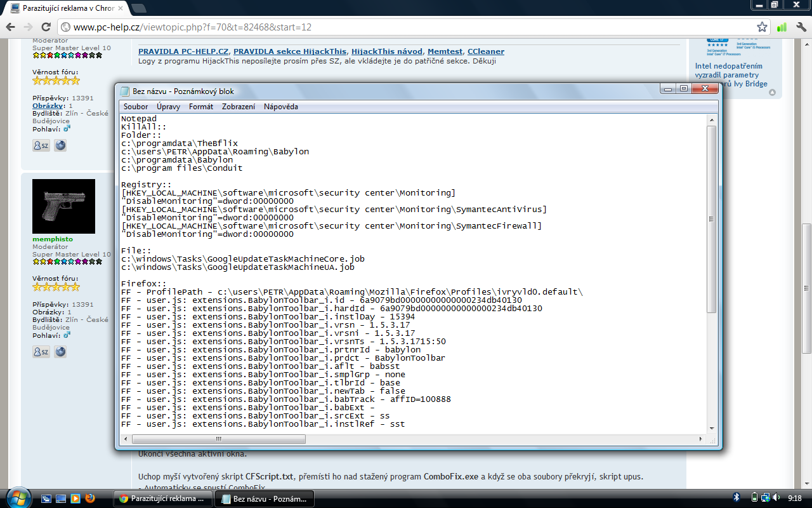The image size is (812, 508).
Task: Launch Firefox from the quick launch bar
Action: [90, 498]
